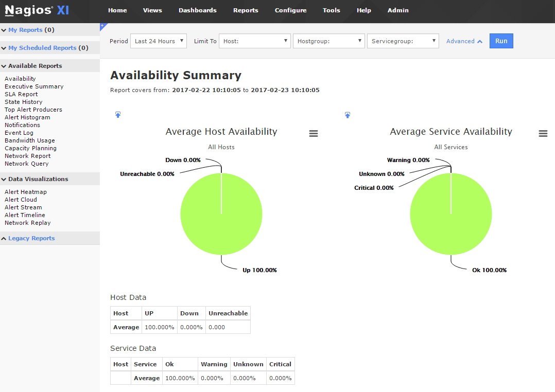Open the SLA Report link
This screenshot has height=392, width=555.
tap(21, 94)
